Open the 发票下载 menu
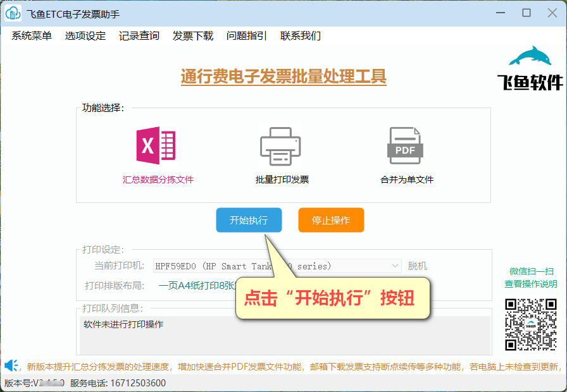The width and height of the screenshot is (567, 392). (192, 36)
